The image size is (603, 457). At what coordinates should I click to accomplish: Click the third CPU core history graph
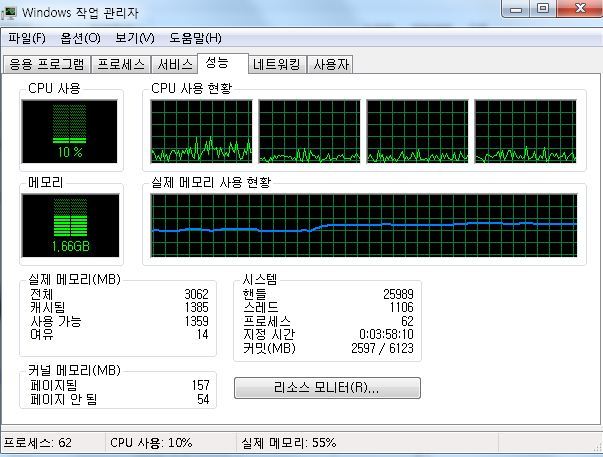418,132
